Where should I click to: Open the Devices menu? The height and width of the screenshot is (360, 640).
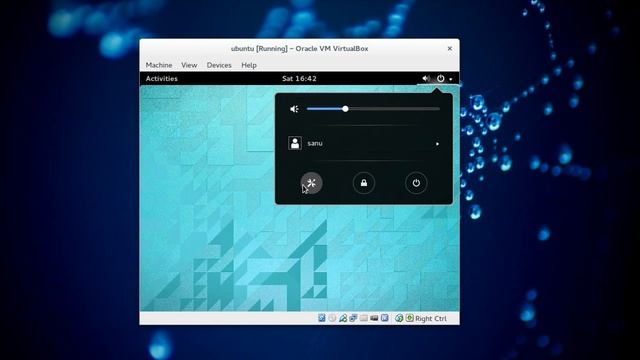(x=219, y=65)
